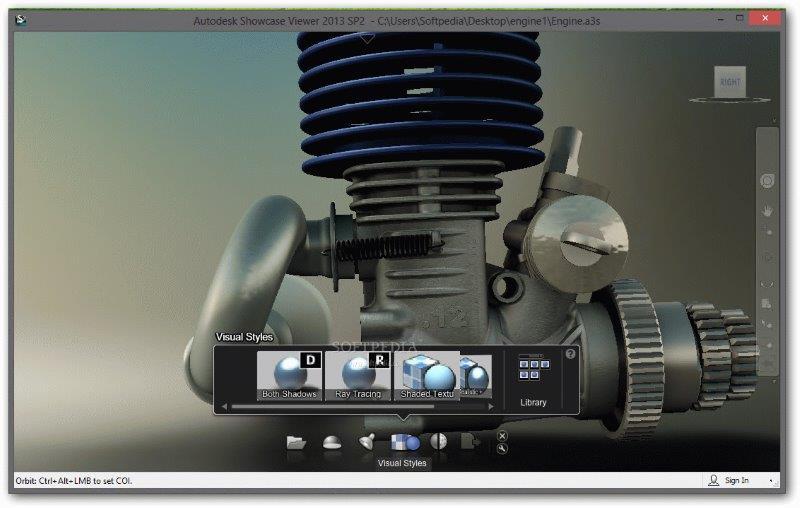The height and width of the screenshot is (508, 800).
Task: Open the environment dome icon in the toolbar
Action: tap(333, 441)
